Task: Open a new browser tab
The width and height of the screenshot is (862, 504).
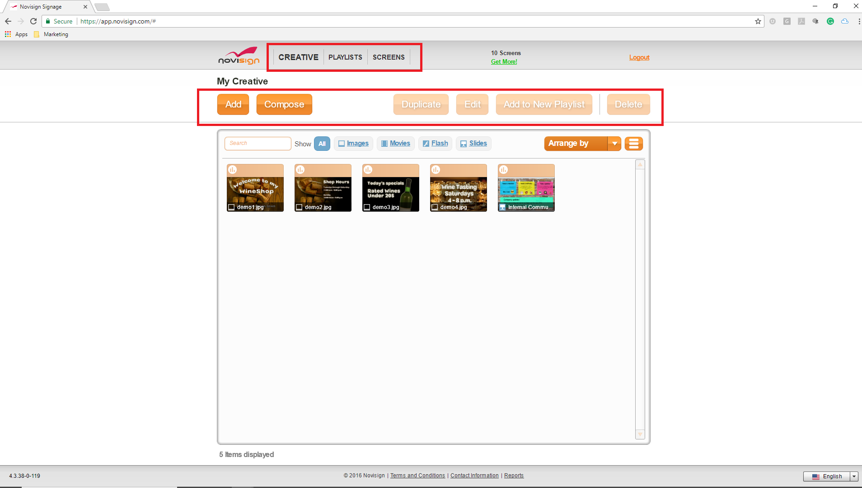Action: click(x=102, y=7)
